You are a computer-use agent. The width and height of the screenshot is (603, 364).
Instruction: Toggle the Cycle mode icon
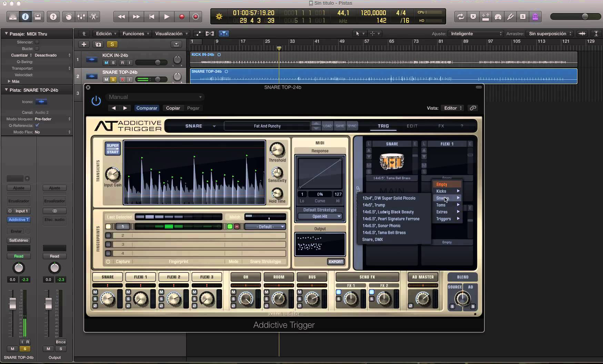[461, 17]
